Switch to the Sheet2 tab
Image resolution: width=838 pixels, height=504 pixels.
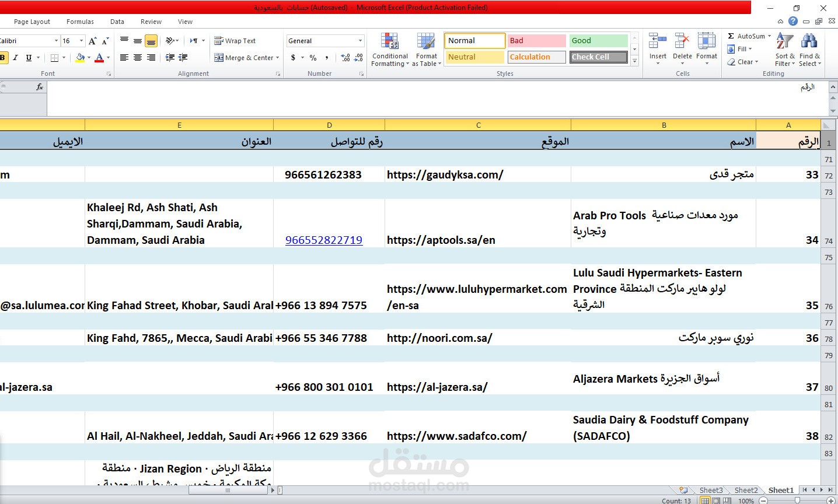click(746, 490)
